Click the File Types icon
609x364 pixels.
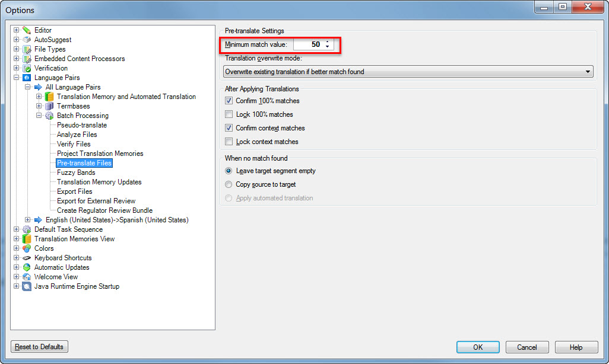coord(27,49)
